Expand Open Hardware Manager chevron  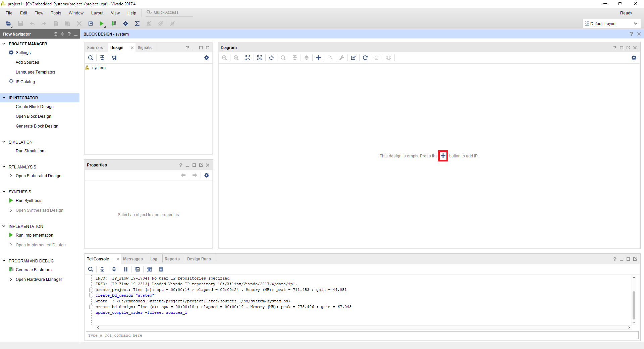[11, 280]
